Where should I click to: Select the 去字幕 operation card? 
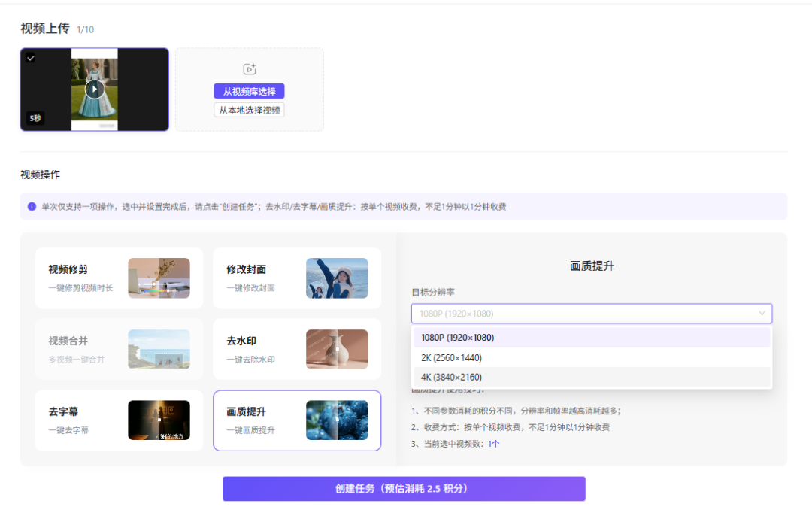click(119, 420)
